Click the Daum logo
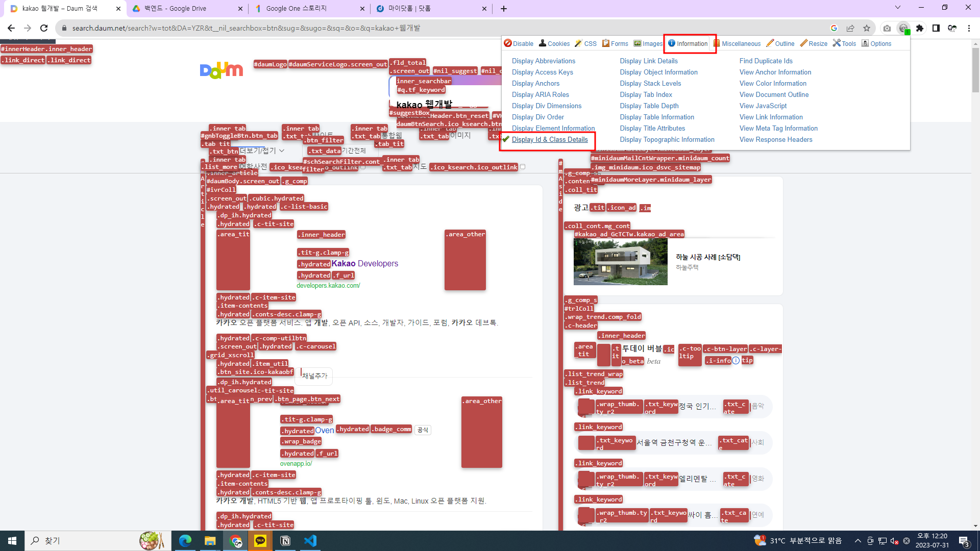980x551 pixels. pos(222,70)
